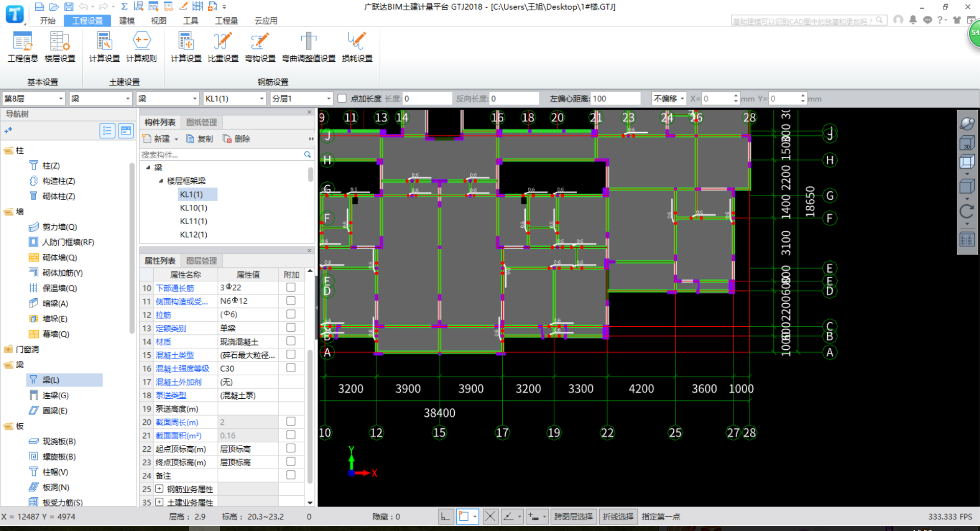Click the open folder icon in quick toolbar
This screenshot has height=531, width=980.
(x=54, y=7)
